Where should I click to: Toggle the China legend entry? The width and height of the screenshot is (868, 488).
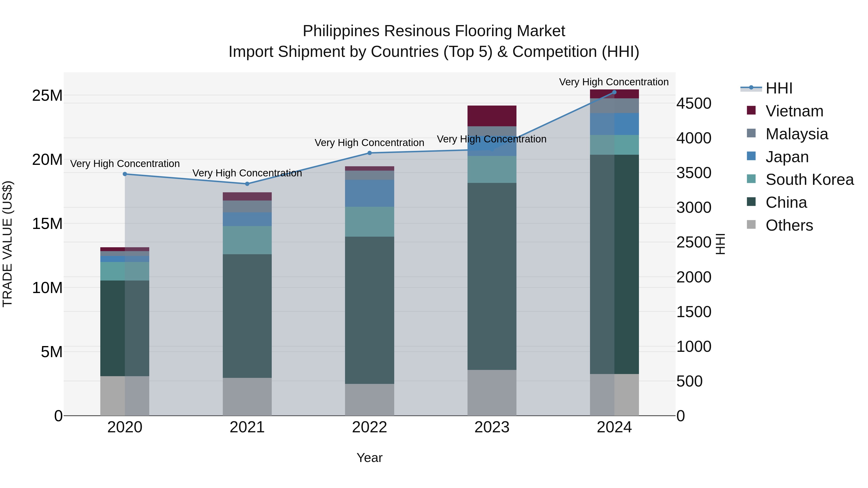point(777,202)
